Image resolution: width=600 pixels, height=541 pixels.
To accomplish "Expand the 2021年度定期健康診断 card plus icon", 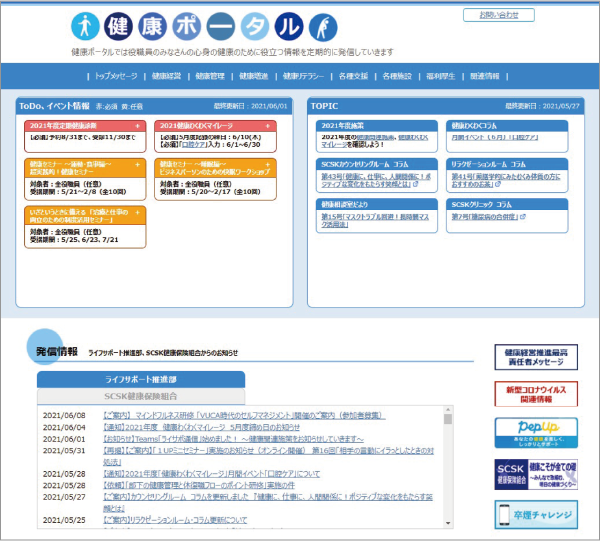I will [x=137, y=125].
